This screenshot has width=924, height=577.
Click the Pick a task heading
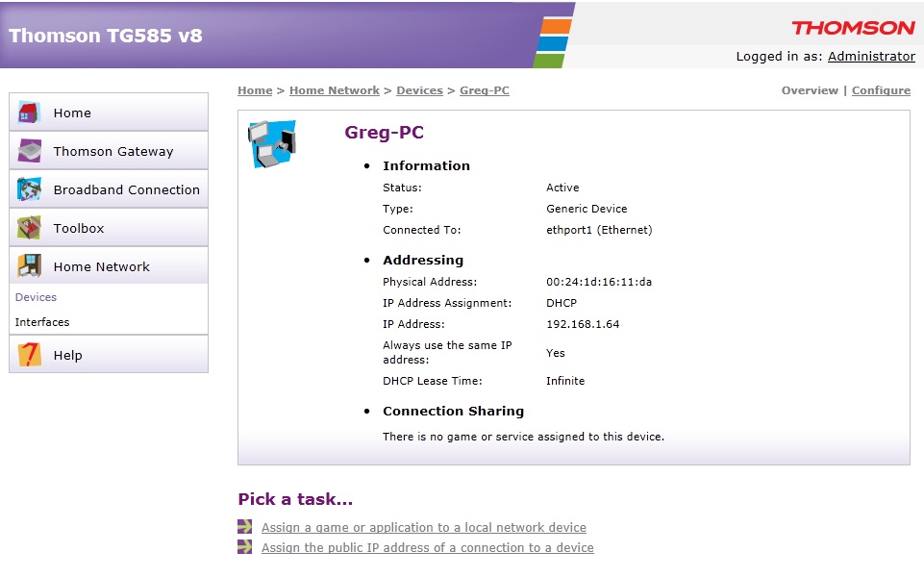[x=294, y=499]
